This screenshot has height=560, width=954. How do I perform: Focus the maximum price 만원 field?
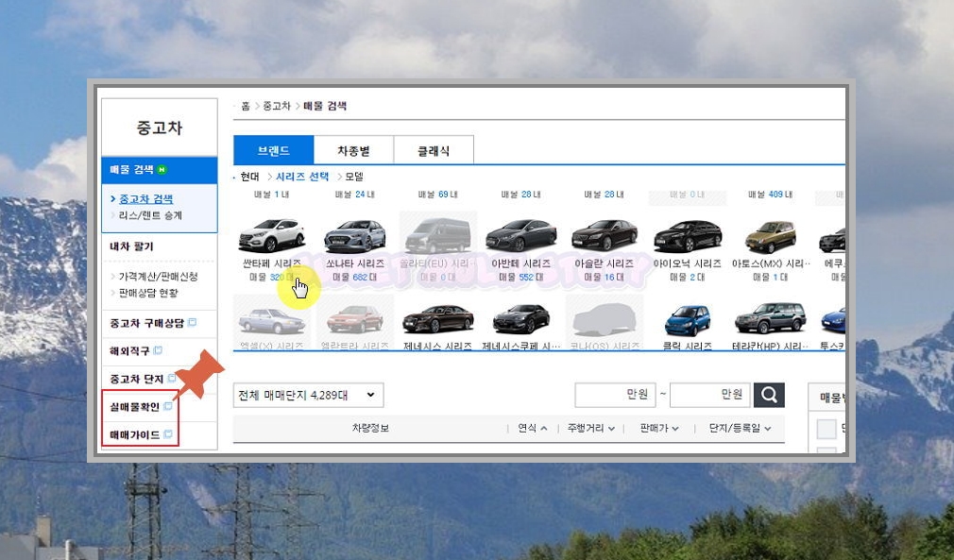pos(710,395)
